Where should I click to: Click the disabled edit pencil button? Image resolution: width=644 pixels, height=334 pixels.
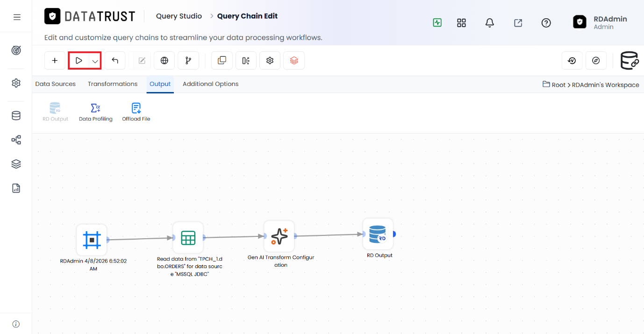click(x=142, y=61)
